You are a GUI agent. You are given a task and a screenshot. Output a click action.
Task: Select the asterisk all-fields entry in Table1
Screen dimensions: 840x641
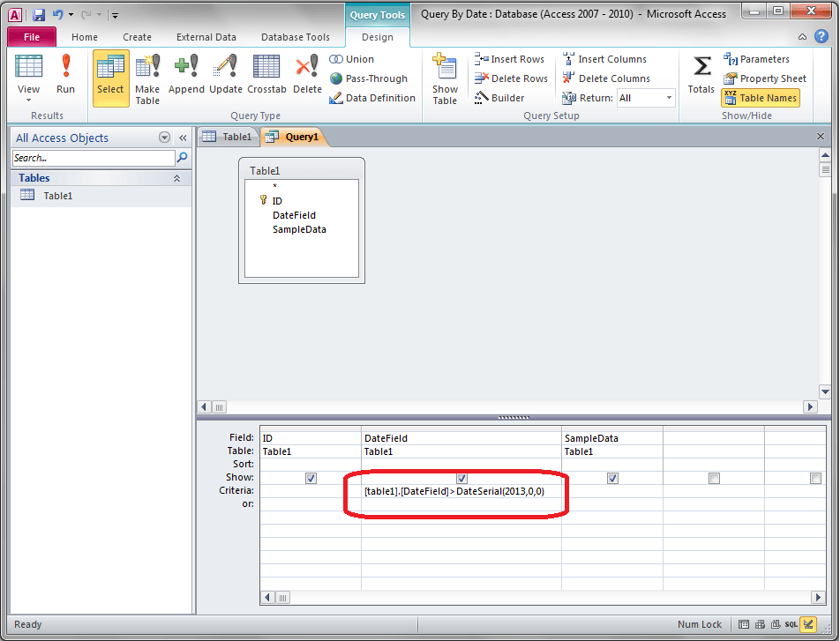coord(274,186)
